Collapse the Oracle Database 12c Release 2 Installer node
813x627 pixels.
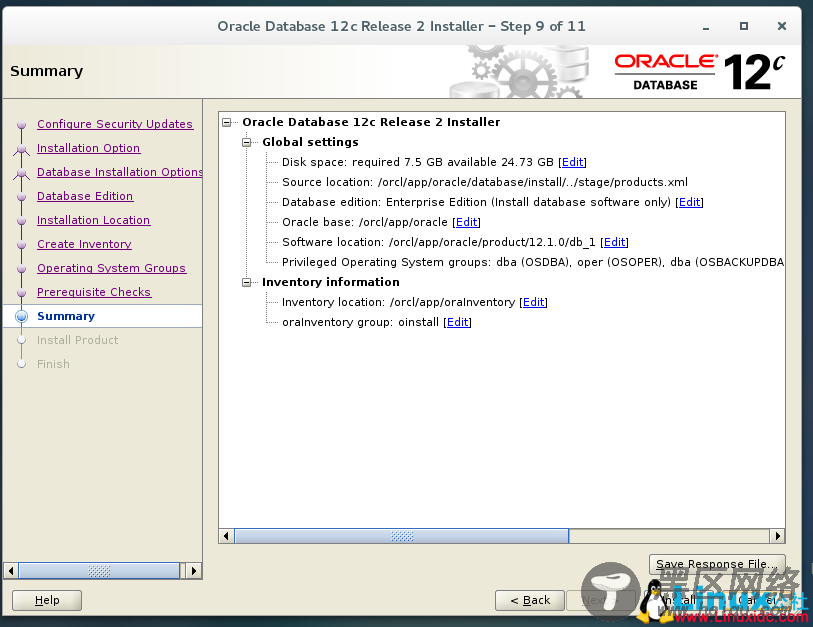click(x=227, y=122)
